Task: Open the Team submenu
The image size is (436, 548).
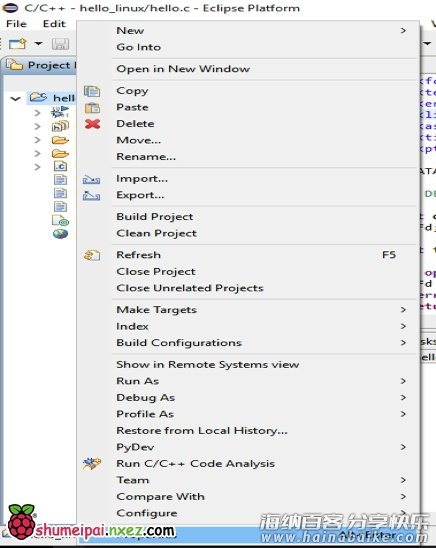Action: pyautogui.click(x=248, y=480)
